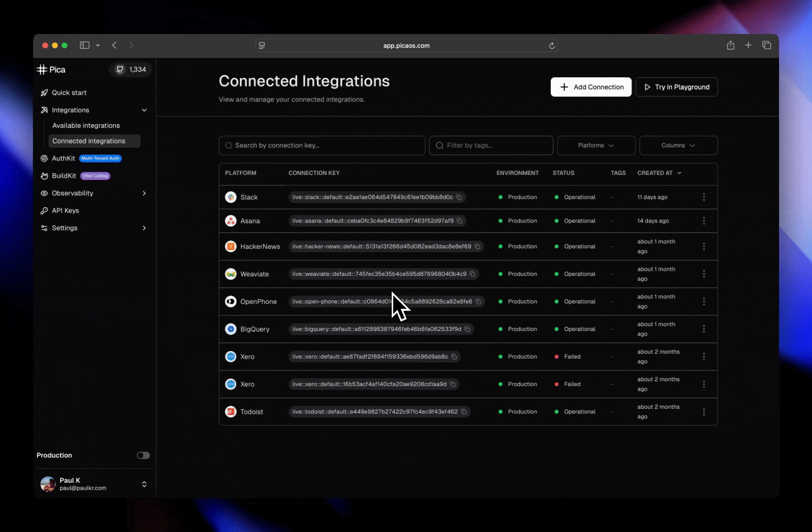
Task: Copy the Xero key ending in 9ab8c
Action: [454, 357]
